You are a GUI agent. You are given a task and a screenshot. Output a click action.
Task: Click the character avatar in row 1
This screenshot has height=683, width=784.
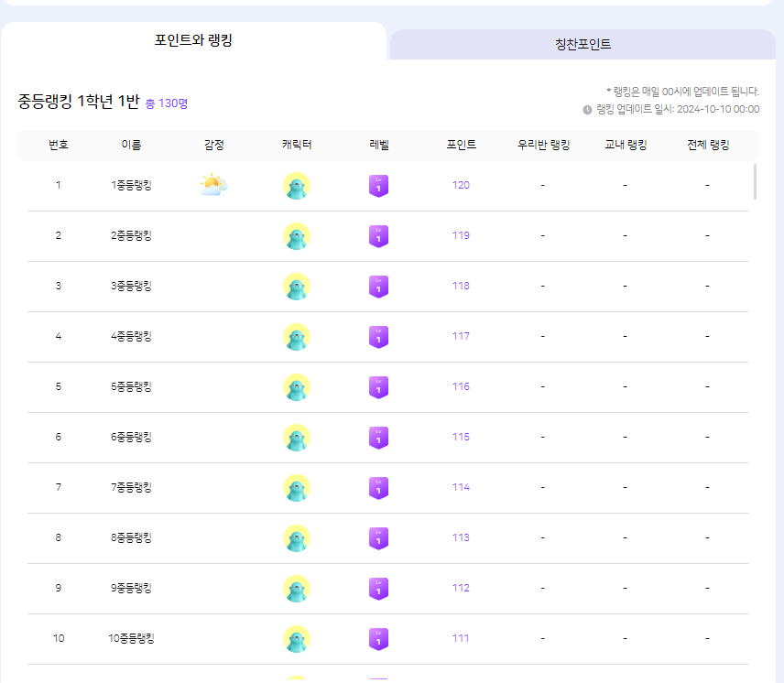pyautogui.click(x=297, y=186)
